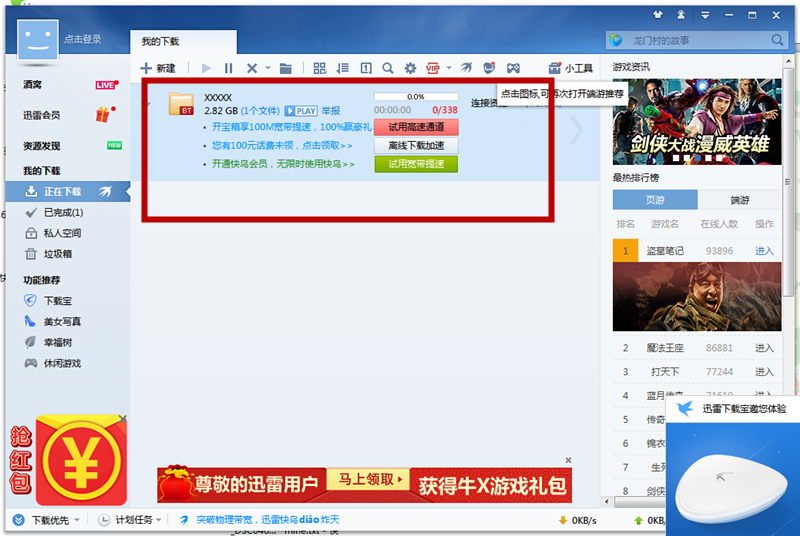
Task: Click the 举报 report link
Action: coord(331,111)
